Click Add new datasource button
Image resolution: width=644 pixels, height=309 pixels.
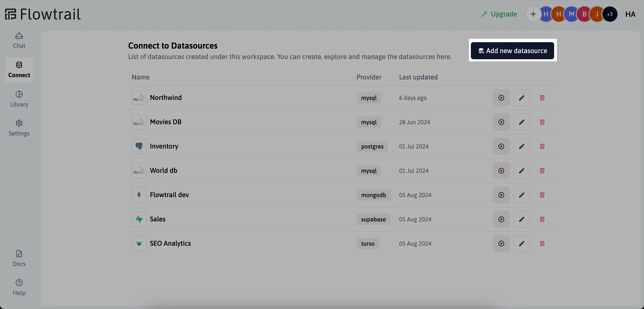tap(512, 51)
